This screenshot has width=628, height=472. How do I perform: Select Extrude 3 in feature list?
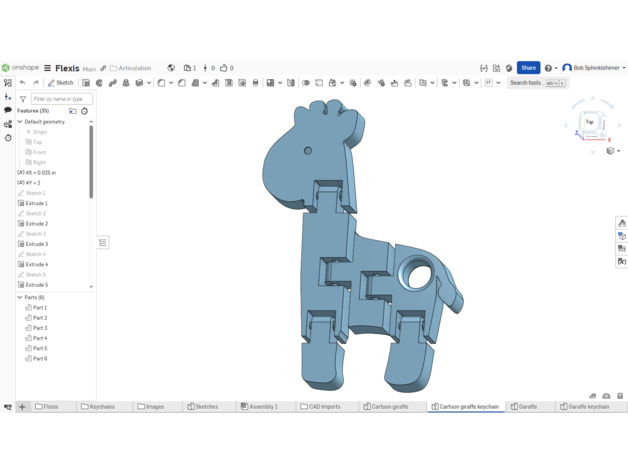[x=36, y=244]
